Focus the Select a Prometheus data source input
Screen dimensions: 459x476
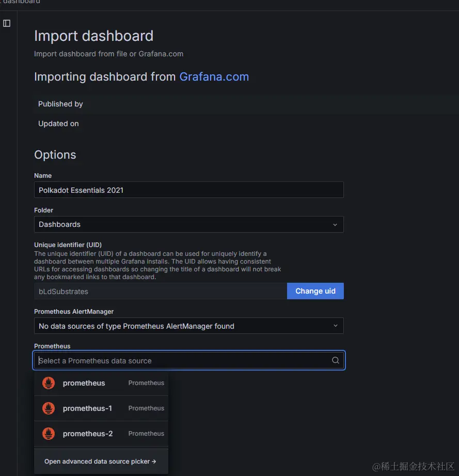point(183,361)
